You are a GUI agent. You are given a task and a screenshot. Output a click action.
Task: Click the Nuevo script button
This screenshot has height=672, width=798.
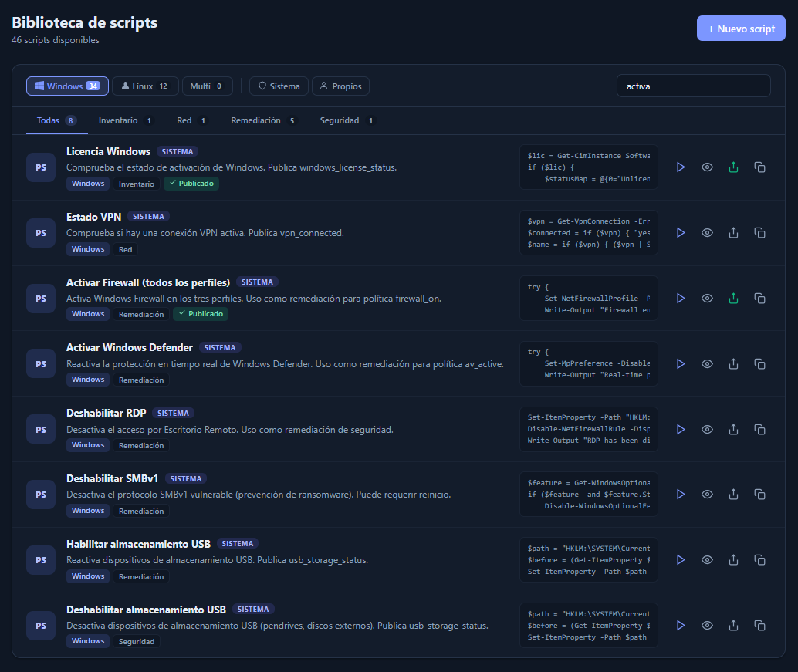pos(741,29)
